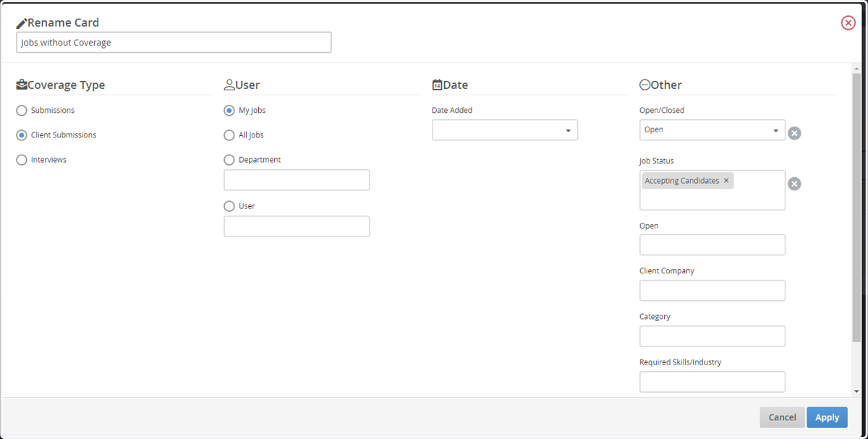Click the briefcase icon next to Coverage Type
The image size is (868, 439).
[x=22, y=85]
